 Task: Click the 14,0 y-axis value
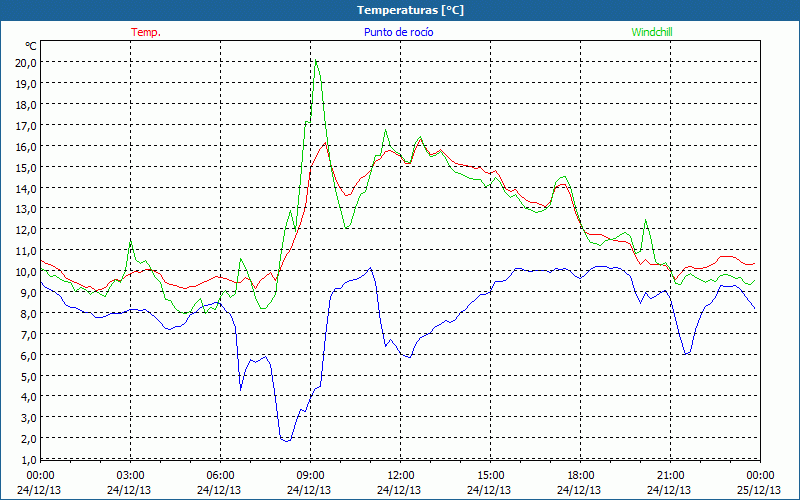pos(26,188)
